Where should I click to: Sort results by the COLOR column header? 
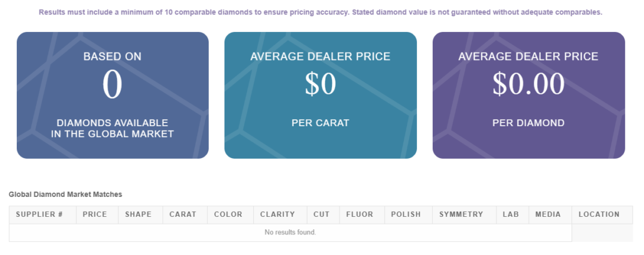click(x=228, y=214)
